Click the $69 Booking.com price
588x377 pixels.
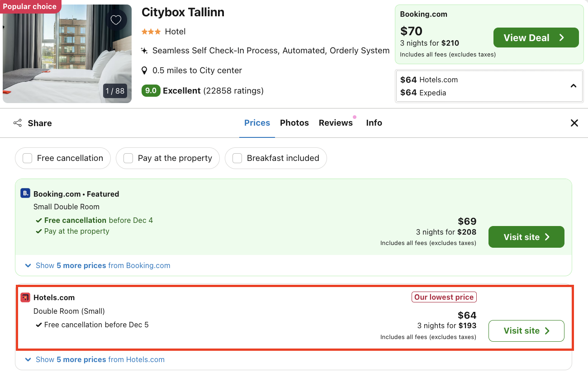[x=467, y=221]
